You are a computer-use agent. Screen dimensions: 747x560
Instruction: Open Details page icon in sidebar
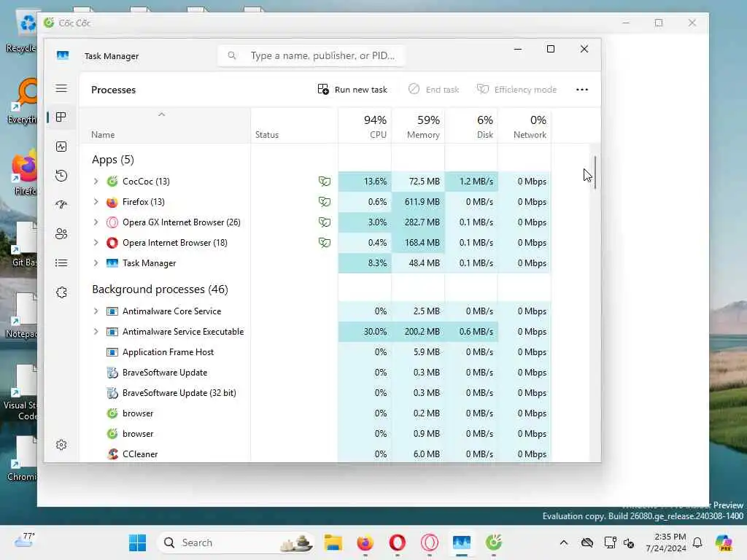point(61,262)
